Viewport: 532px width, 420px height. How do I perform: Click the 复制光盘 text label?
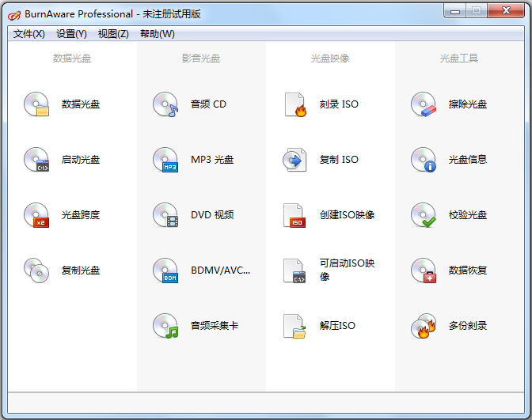[x=81, y=271]
